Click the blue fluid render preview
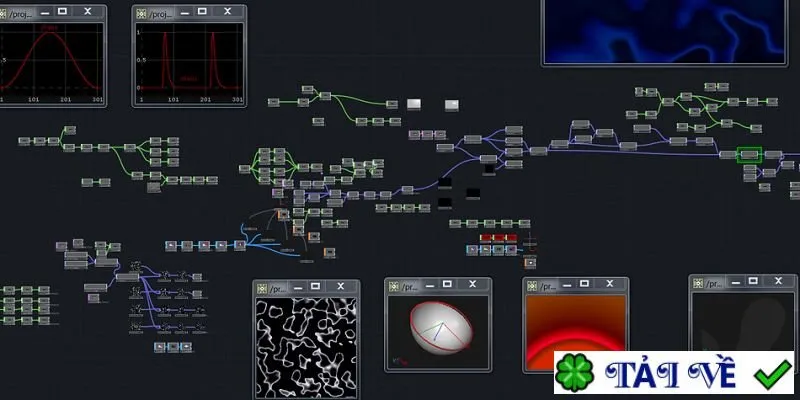Screen dimensions: 800x400 click(664, 31)
